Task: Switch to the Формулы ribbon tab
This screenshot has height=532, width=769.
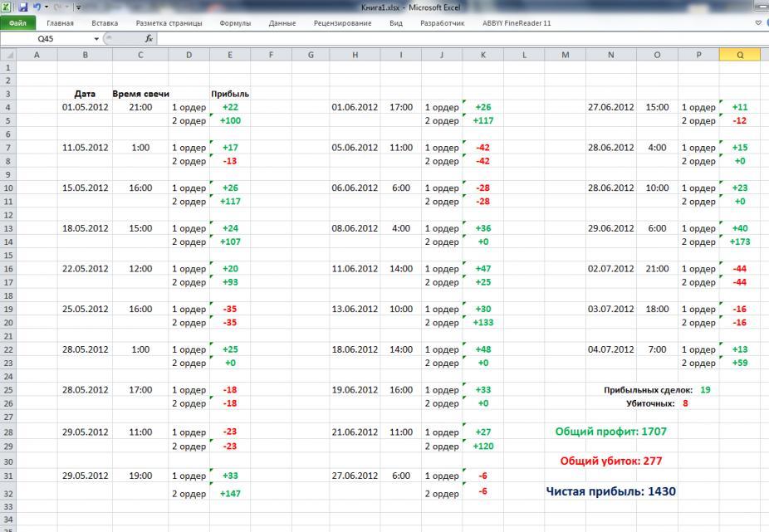Action: tap(235, 23)
